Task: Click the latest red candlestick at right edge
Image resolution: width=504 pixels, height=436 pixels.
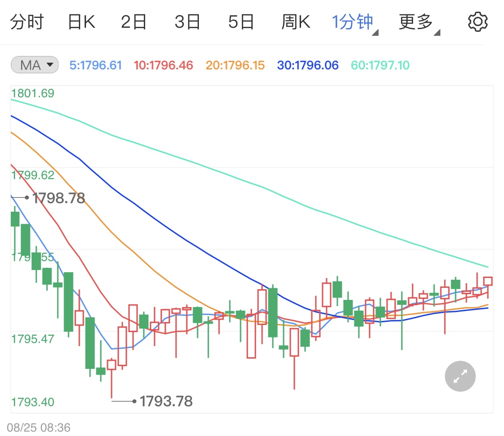Action: 488,282
